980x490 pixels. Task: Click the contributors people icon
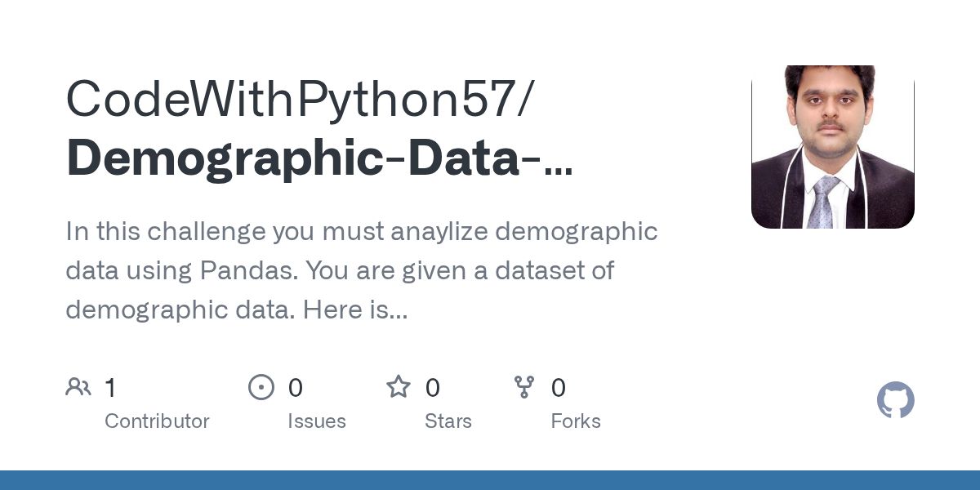(78, 387)
